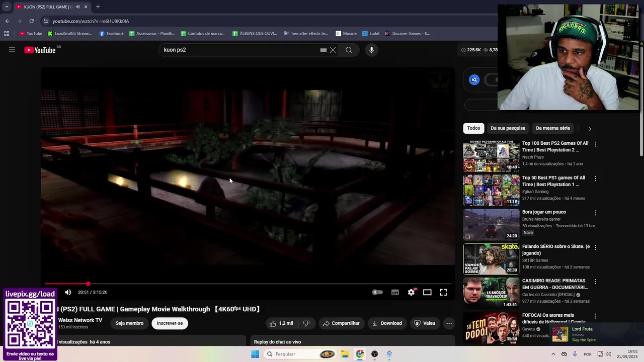Start voice search with microphone icon

[x=371, y=50]
